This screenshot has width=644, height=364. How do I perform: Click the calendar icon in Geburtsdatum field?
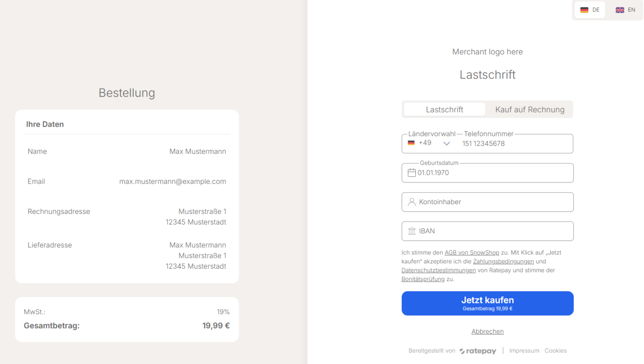(x=411, y=173)
